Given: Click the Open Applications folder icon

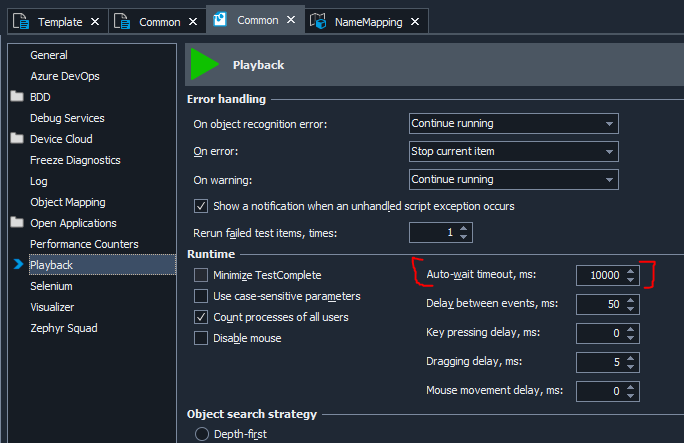Looking at the screenshot, I should tap(17, 222).
